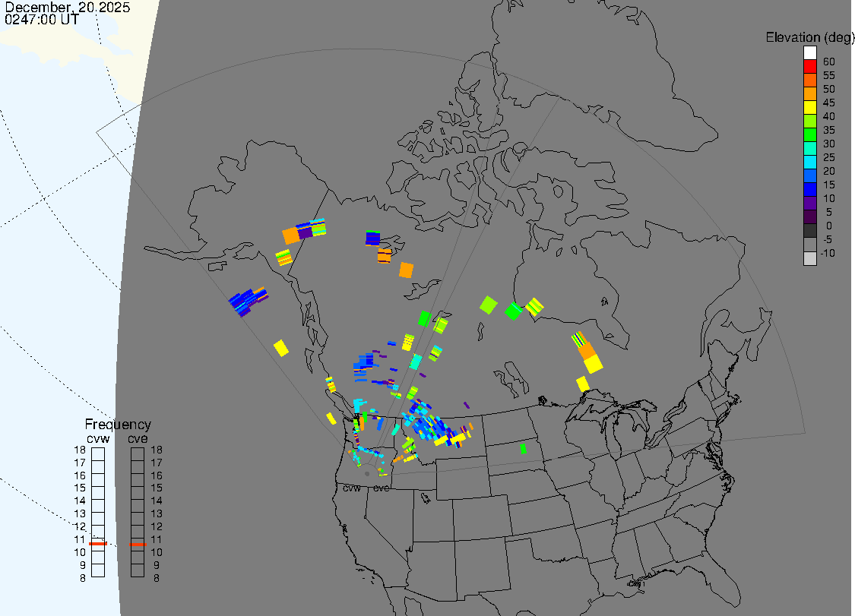Click the '60' elevation legend label
The height and width of the screenshot is (616, 855).
(x=829, y=62)
